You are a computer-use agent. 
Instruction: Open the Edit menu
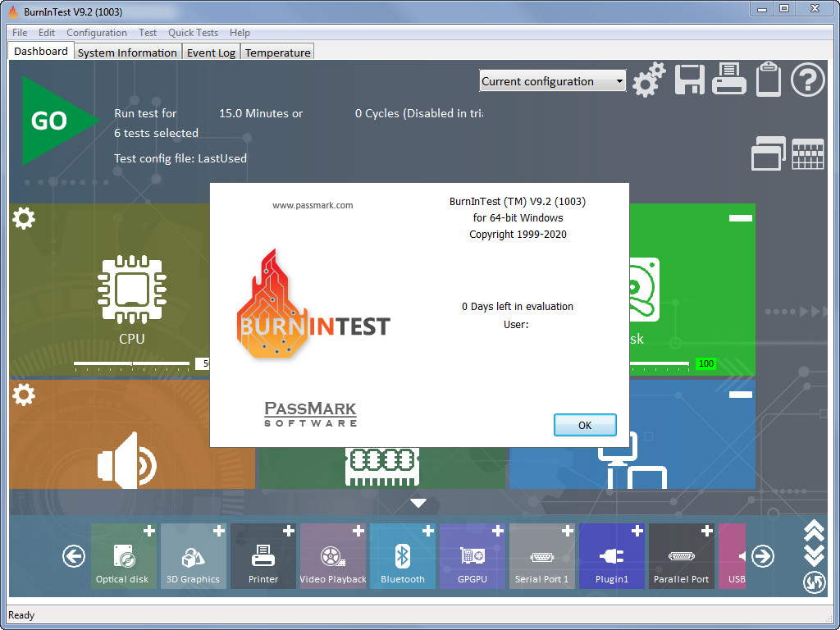pos(47,33)
